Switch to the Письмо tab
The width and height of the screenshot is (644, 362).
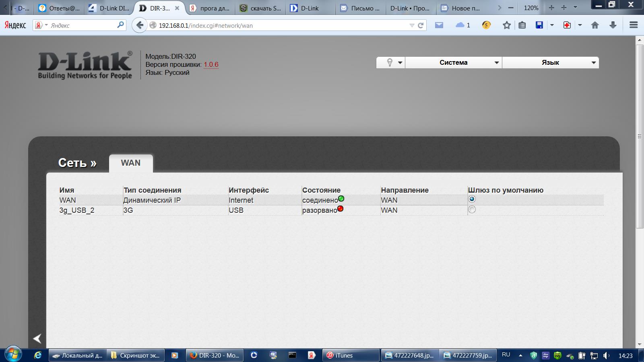361,8
